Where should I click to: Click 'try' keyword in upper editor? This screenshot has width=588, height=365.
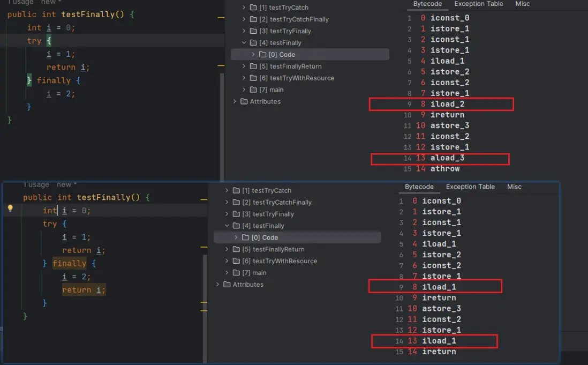pyautogui.click(x=34, y=41)
